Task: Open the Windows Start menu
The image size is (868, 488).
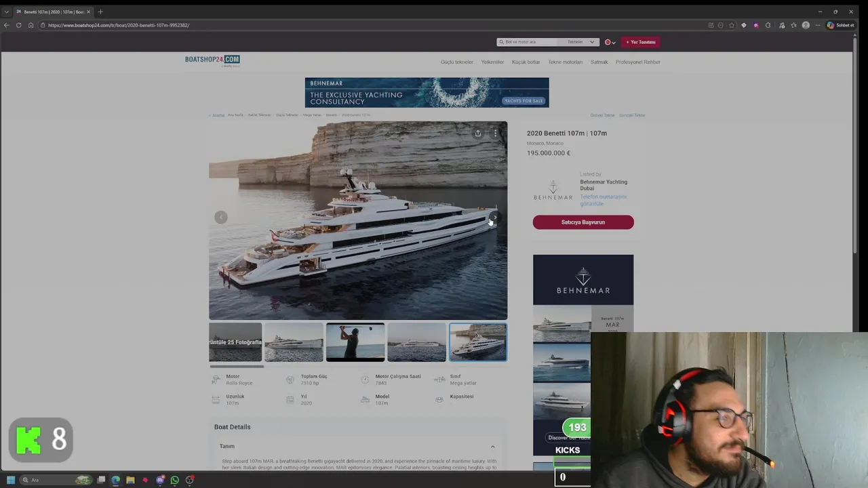Action: tap(10, 480)
